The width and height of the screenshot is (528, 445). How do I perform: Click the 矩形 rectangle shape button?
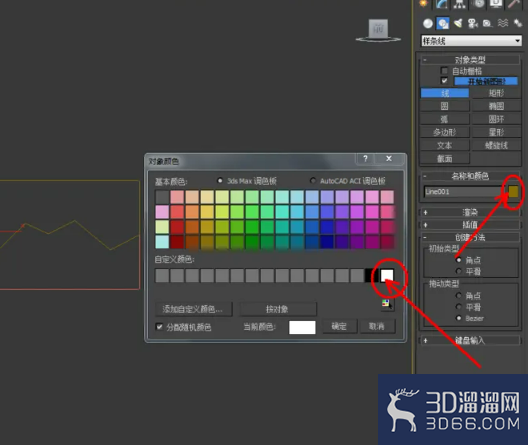click(x=496, y=93)
